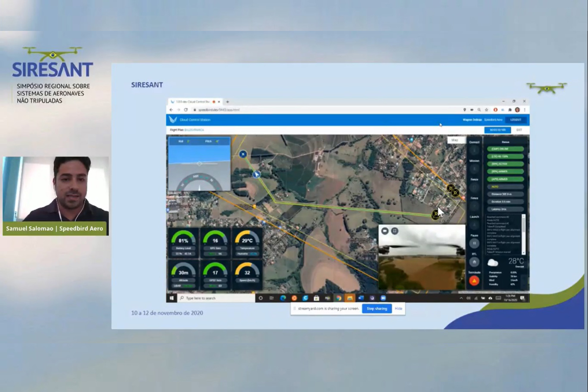Click the Pause mission button
Screen dimensions: 588x392
(x=474, y=243)
